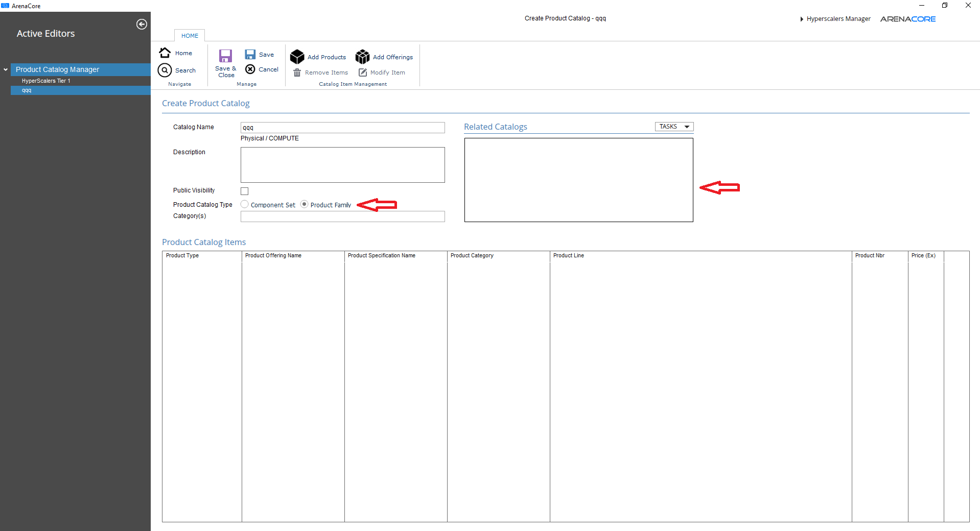Screen dimensions: 980x531
Task: Click the Cancel circle-x icon
Action: pos(250,69)
